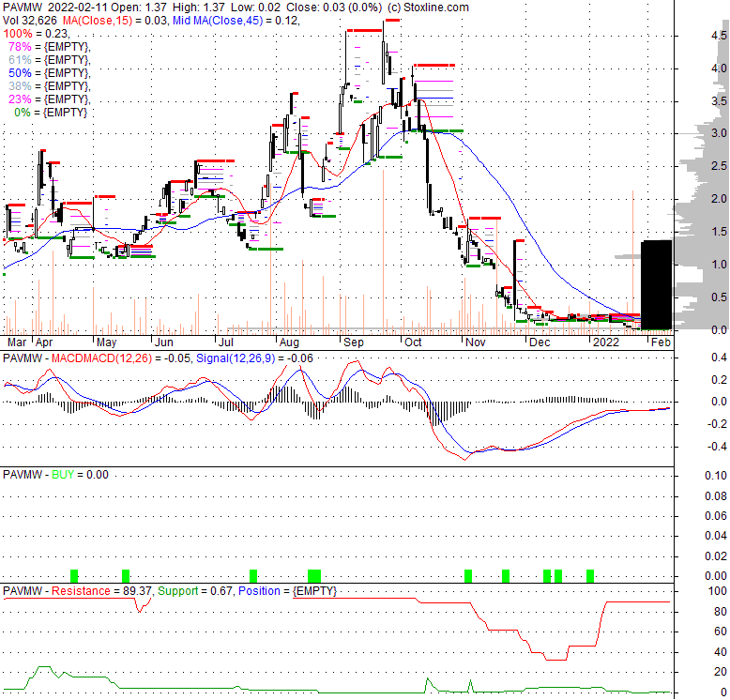Click the '50% = {EMPTY}' level label

pyautogui.click(x=49, y=73)
